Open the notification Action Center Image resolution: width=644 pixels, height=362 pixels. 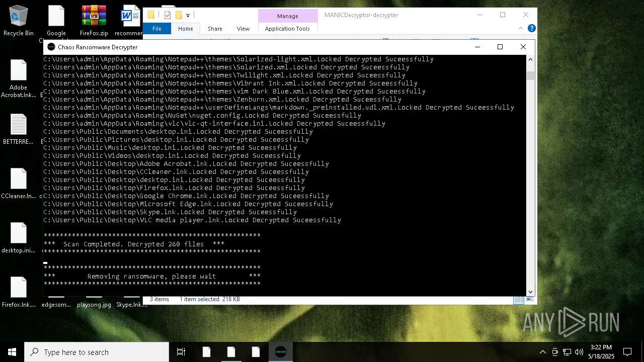[628, 352]
